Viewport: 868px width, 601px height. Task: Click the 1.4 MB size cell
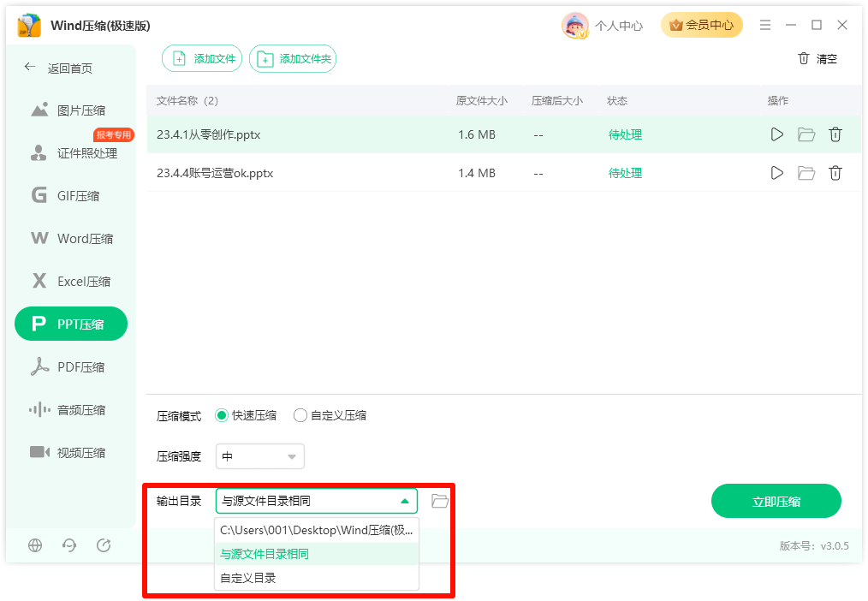click(477, 173)
